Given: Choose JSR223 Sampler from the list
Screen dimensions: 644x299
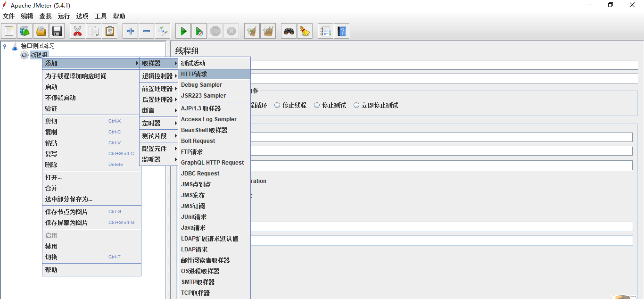Looking at the screenshot, I should click(214, 96).
